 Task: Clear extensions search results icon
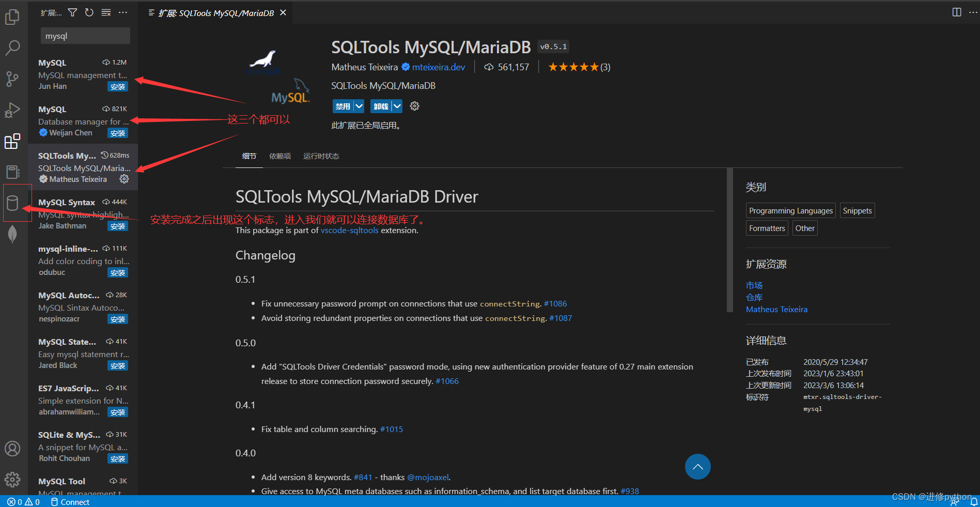[106, 12]
